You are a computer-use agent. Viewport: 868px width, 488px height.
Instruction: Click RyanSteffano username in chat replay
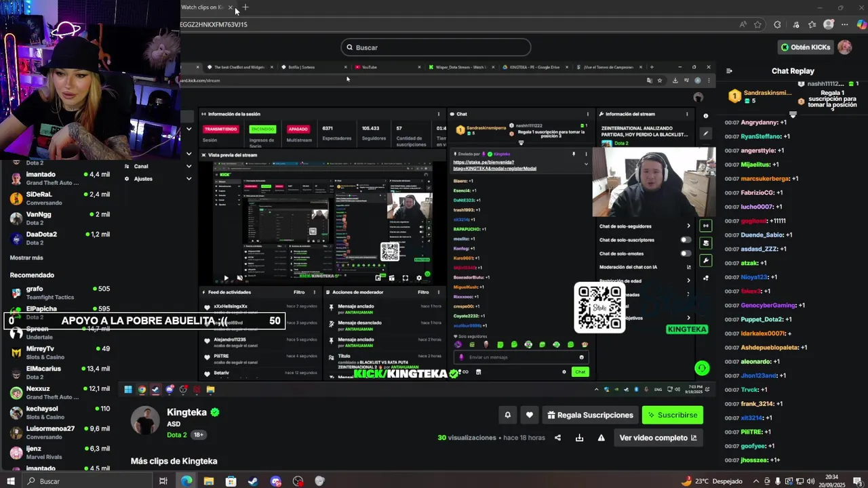pyautogui.click(x=761, y=136)
